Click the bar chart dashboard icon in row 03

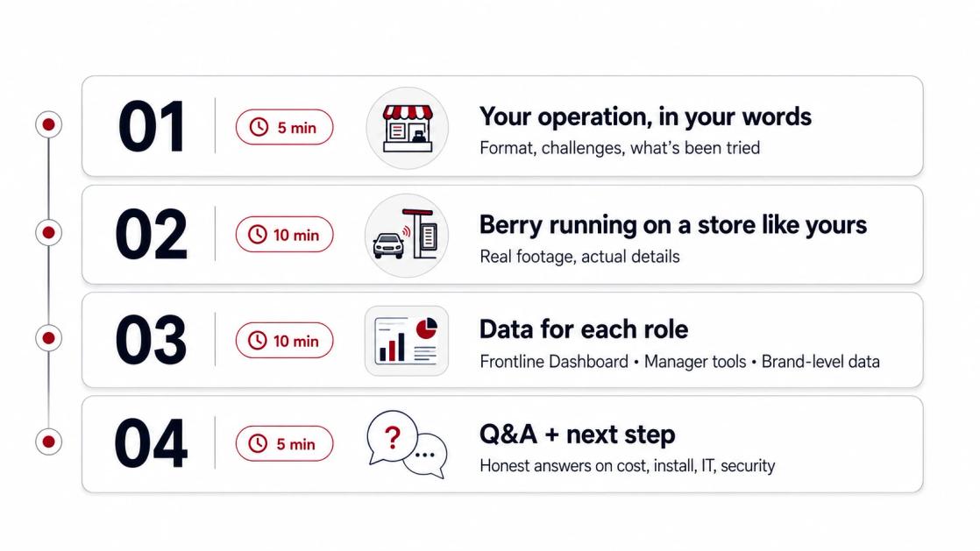click(x=407, y=341)
